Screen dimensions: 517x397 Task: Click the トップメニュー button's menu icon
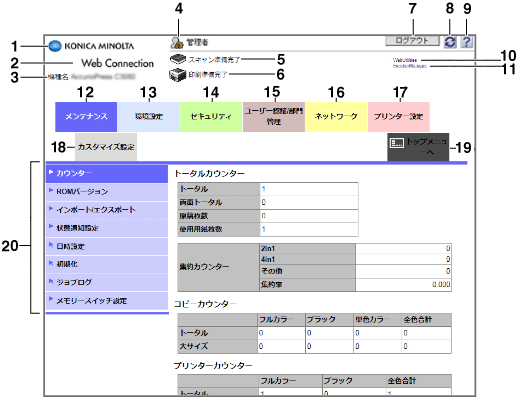pos(397,143)
